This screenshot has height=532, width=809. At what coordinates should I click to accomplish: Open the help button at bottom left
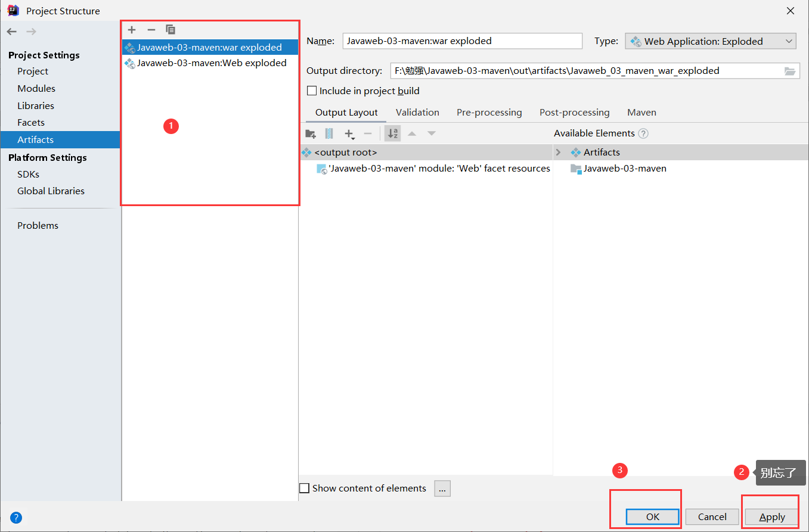coord(16,518)
